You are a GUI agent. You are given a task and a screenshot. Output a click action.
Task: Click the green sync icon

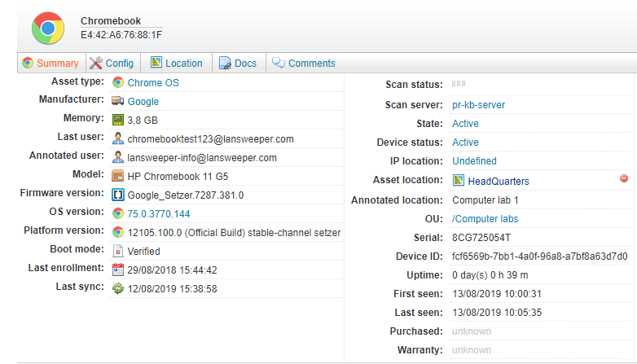tap(118, 288)
